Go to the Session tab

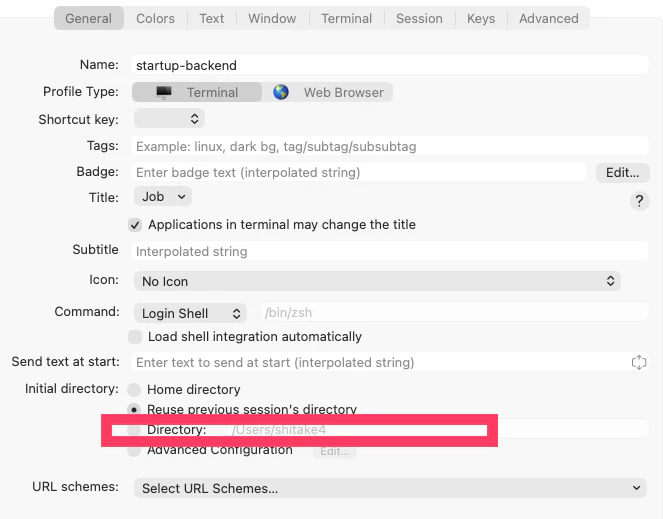pos(419,18)
